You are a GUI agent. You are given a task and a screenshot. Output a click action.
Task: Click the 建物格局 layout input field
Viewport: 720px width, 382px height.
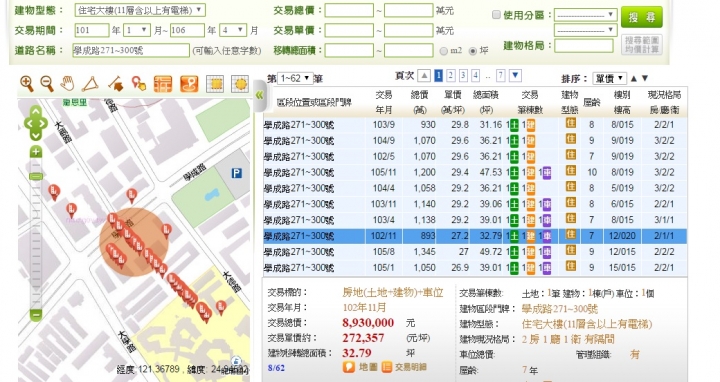[584, 46]
